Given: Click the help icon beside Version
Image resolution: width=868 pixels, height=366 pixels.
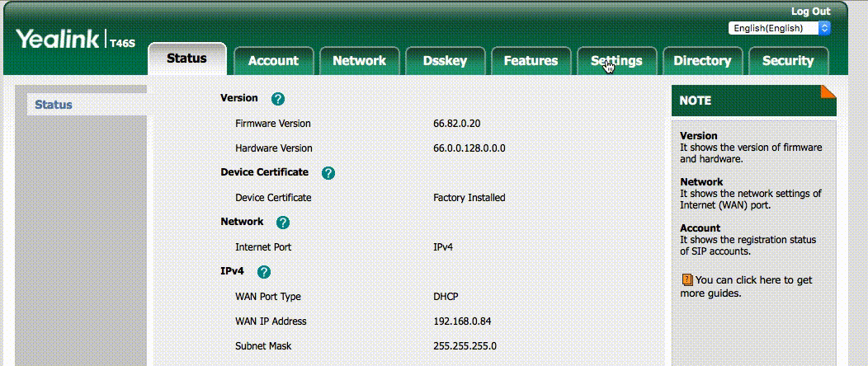Looking at the screenshot, I should [278, 99].
